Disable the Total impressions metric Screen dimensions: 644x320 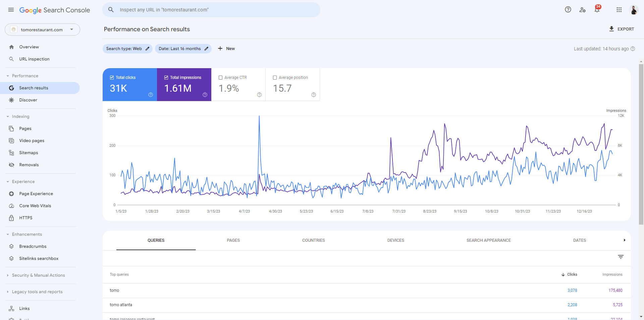pos(166,77)
